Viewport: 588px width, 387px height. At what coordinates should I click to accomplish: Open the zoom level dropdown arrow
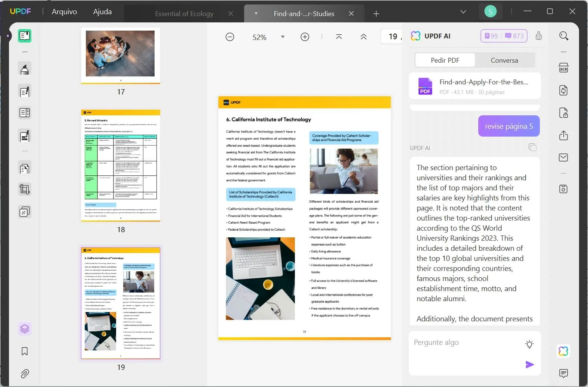coord(283,37)
